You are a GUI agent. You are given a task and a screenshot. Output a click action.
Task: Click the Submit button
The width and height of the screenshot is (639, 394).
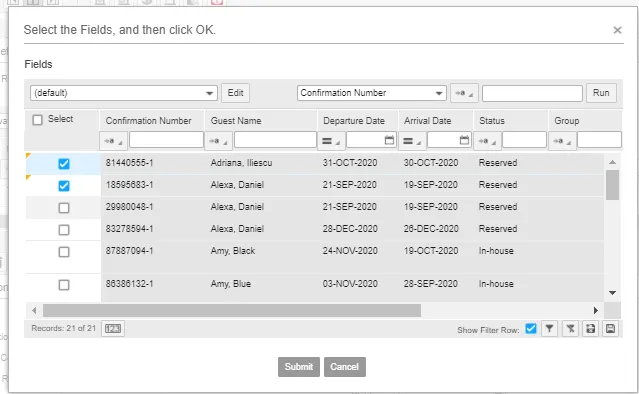point(299,367)
